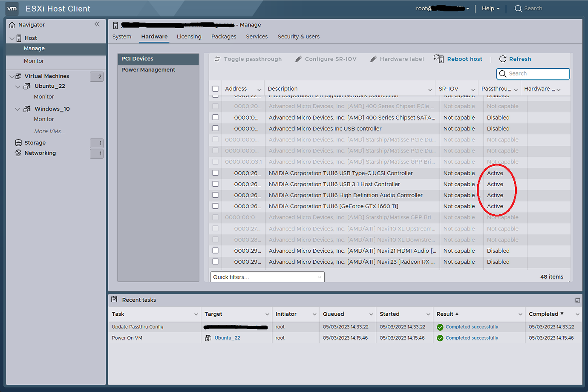This screenshot has width=588, height=392.
Task: Collapse the Windows_10 tree node
Action: point(18,109)
